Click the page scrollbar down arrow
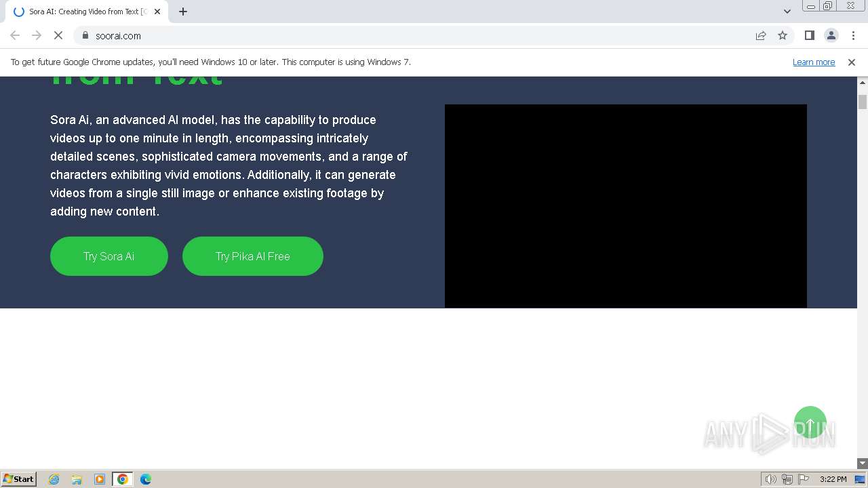868x488 pixels. [x=863, y=464]
